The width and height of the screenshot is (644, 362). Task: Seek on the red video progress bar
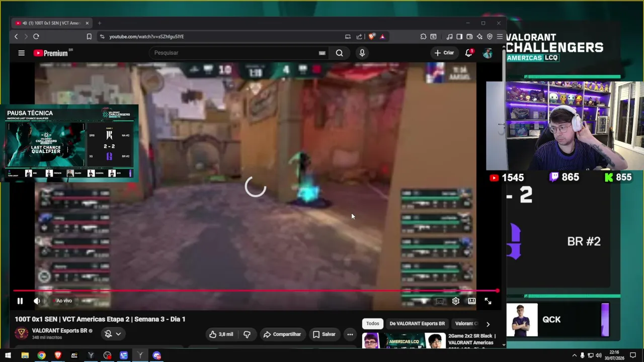coord(256,291)
